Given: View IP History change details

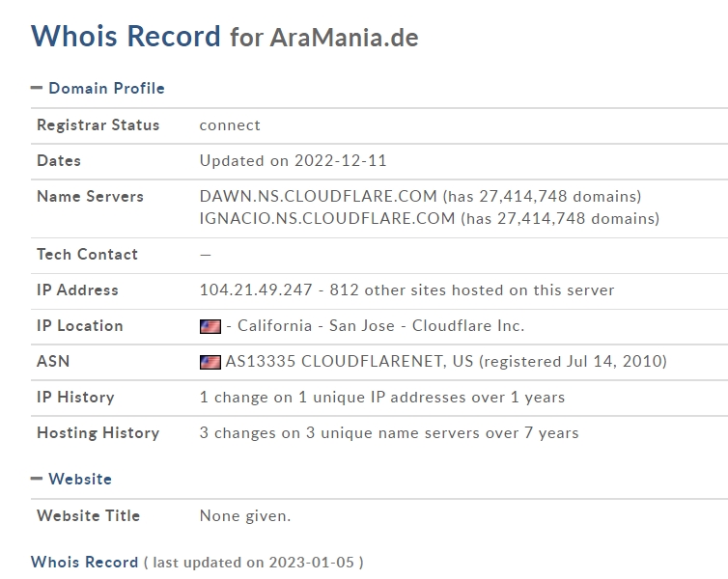Looking at the screenshot, I should pyautogui.click(x=382, y=398).
